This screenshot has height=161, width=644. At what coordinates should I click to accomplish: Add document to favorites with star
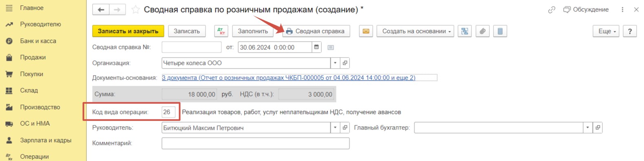coord(135,9)
